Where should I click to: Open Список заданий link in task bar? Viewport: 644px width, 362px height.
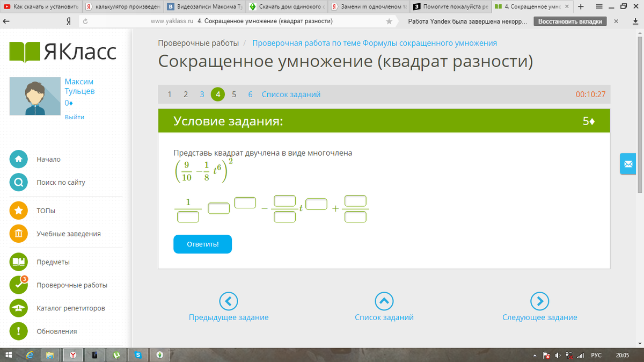pyautogui.click(x=291, y=95)
